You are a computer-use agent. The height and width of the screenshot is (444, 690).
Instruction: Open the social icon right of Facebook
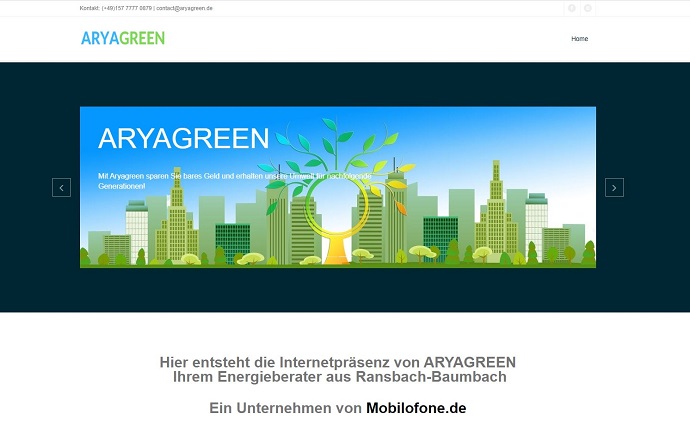tap(587, 8)
